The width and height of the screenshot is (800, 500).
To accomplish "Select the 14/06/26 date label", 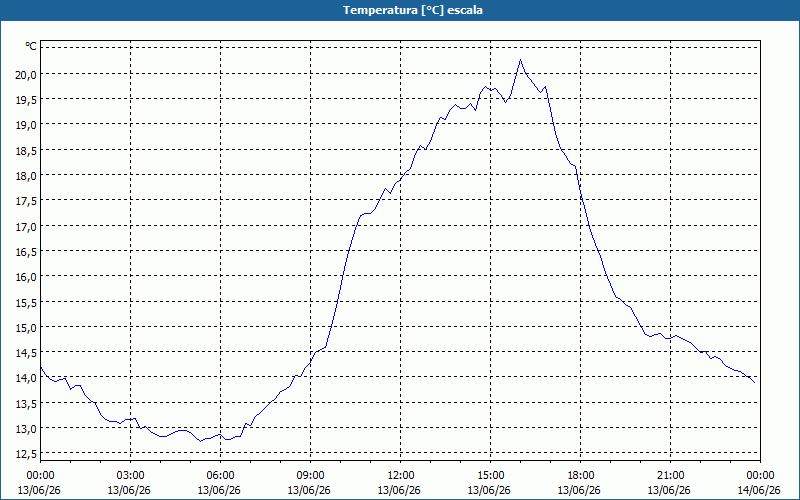I will (x=759, y=490).
